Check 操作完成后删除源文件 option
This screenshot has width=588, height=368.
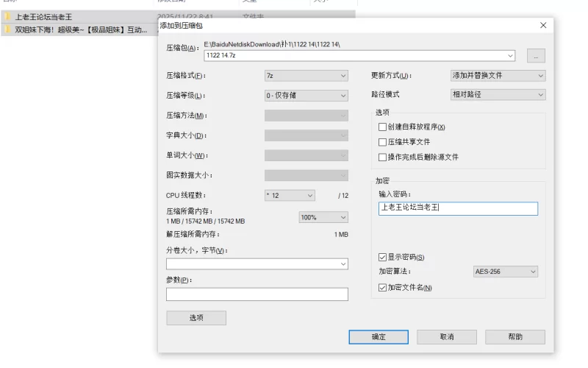pyautogui.click(x=382, y=157)
